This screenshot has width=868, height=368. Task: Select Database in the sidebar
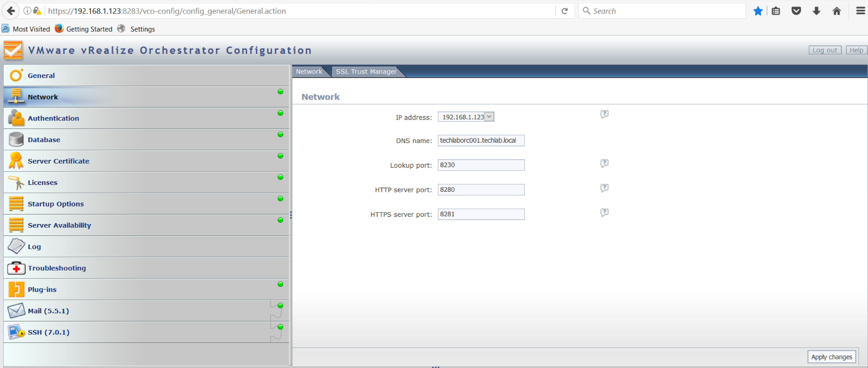point(146,139)
